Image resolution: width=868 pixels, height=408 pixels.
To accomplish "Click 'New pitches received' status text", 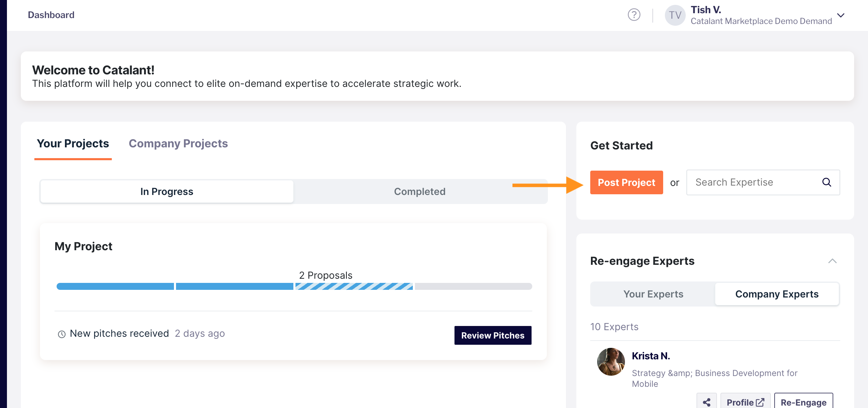I will (119, 333).
